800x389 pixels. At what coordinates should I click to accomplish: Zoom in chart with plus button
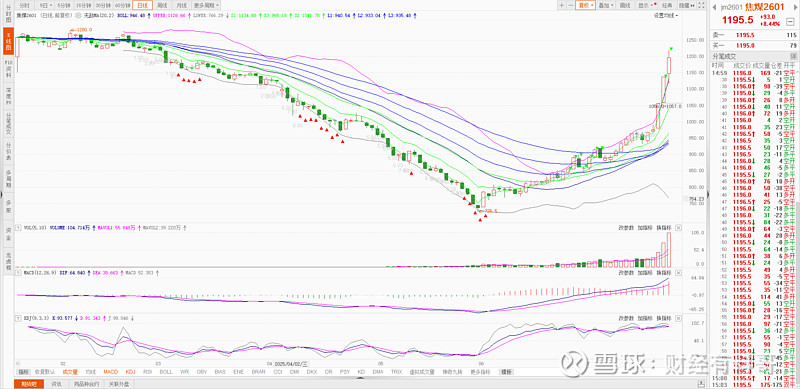coord(562,5)
